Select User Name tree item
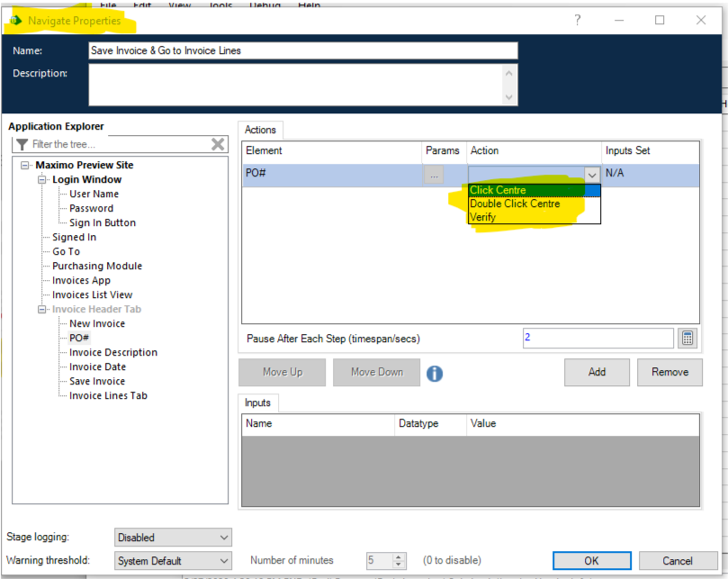The image size is (728, 579). pyautogui.click(x=94, y=194)
